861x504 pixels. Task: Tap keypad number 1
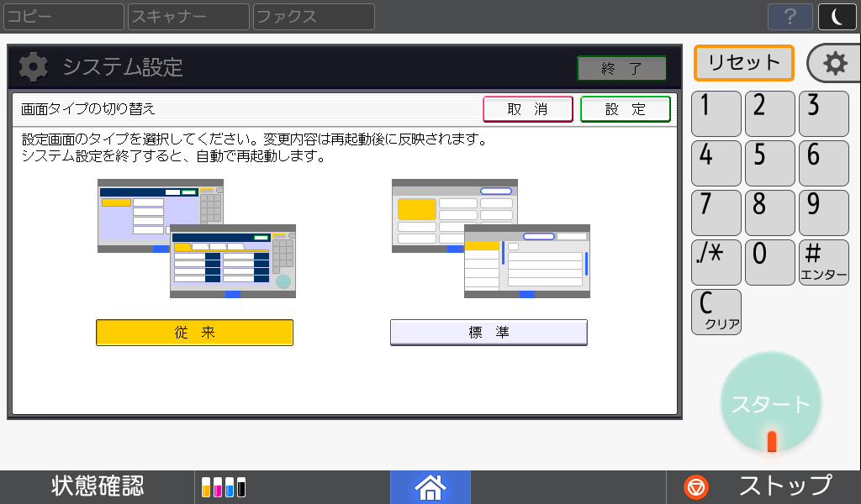(x=716, y=113)
